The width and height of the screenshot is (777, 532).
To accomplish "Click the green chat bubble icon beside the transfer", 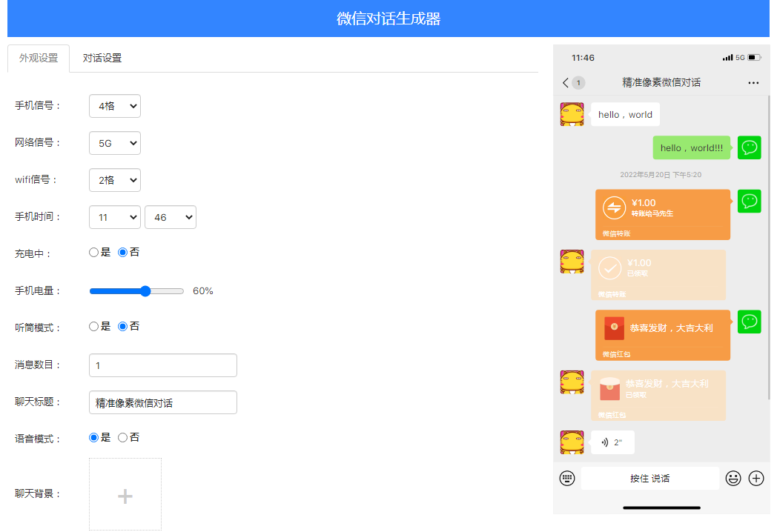I will [x=749, y=201].
